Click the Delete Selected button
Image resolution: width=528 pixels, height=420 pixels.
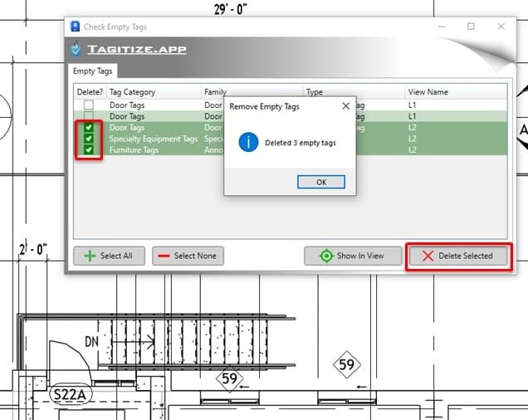[458, 256]
